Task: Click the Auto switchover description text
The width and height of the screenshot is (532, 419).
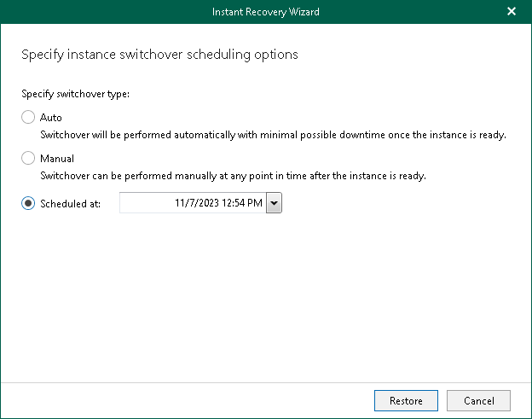Action: point(274,135)
